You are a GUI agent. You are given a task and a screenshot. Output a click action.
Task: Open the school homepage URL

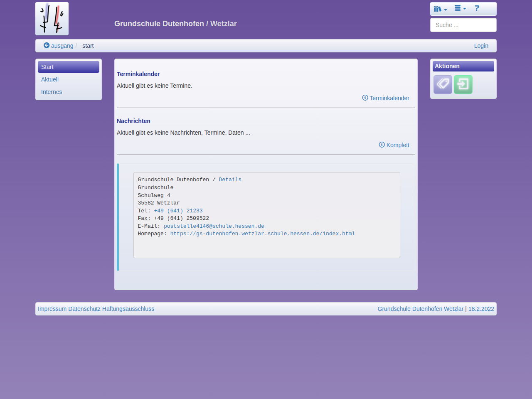262,234
